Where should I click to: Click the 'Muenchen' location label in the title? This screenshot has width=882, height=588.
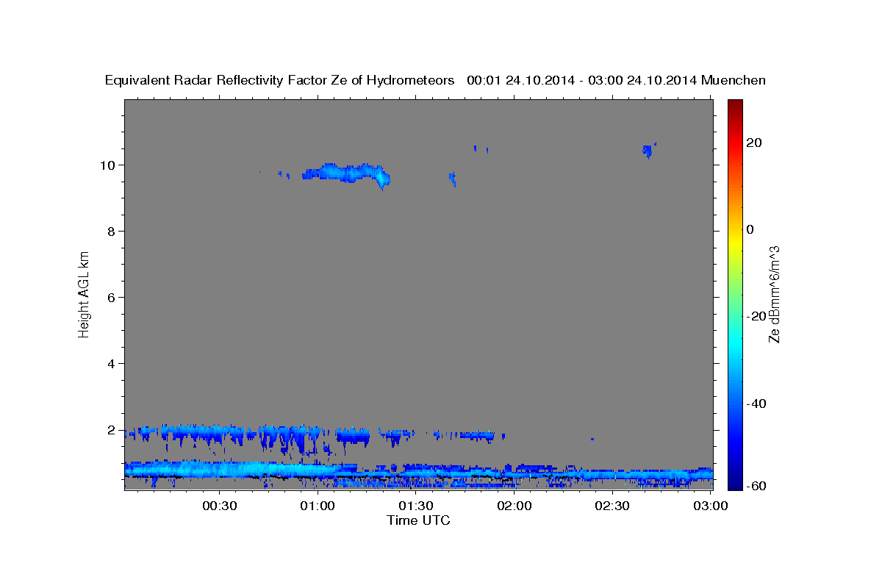(x=734, y=80)
